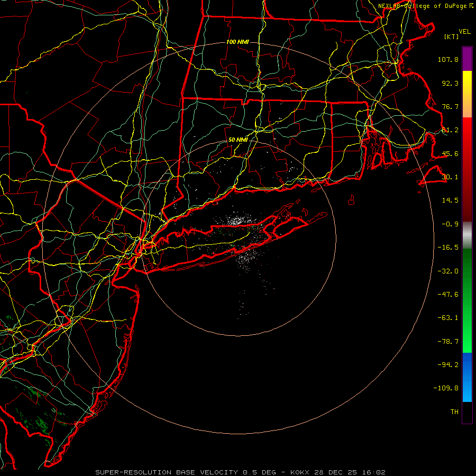Pick the yellow segment of the color bar
The width and height of the screenshot is (476, 476).
[x=467, y=82]
